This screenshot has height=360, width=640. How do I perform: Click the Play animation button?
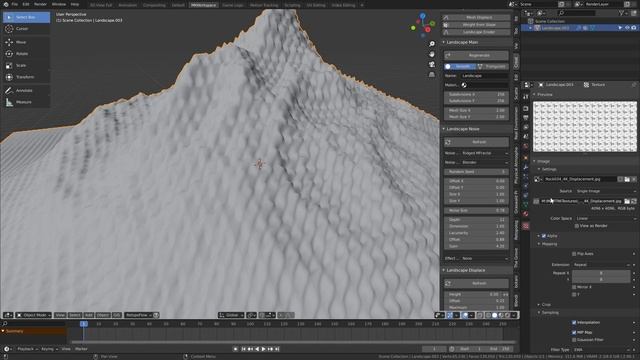pyautogui.click(x=264, y=349)
